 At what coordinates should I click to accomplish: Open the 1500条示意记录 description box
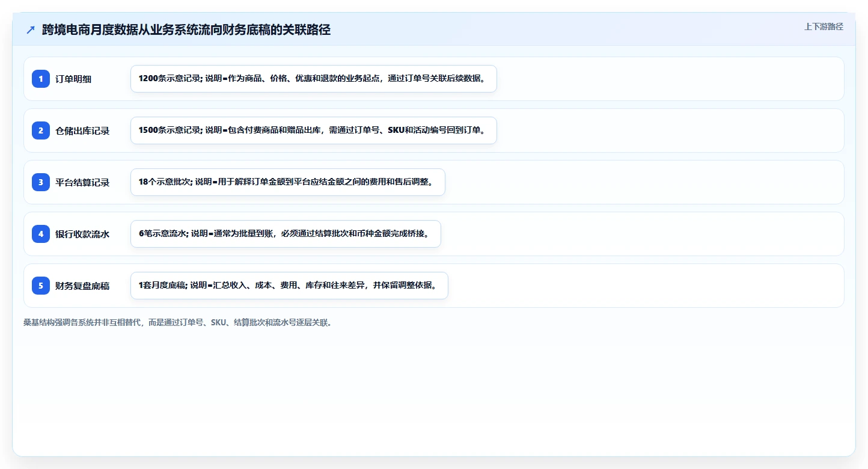tap(314, 130)
